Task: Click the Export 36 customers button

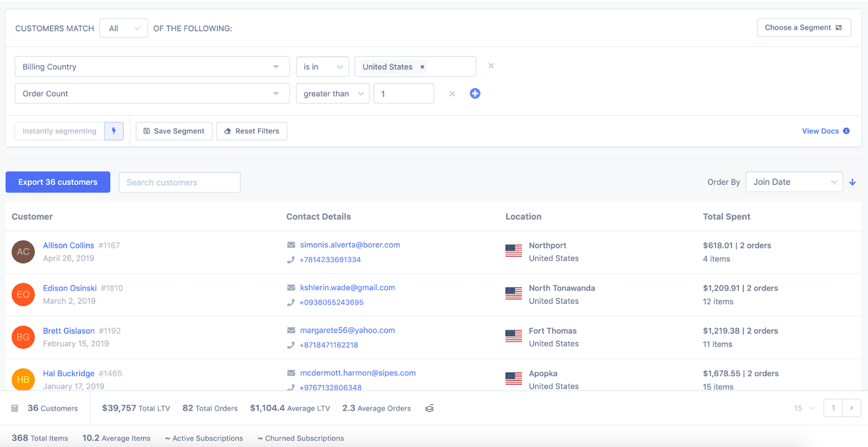Action: [x=58, y=182]
